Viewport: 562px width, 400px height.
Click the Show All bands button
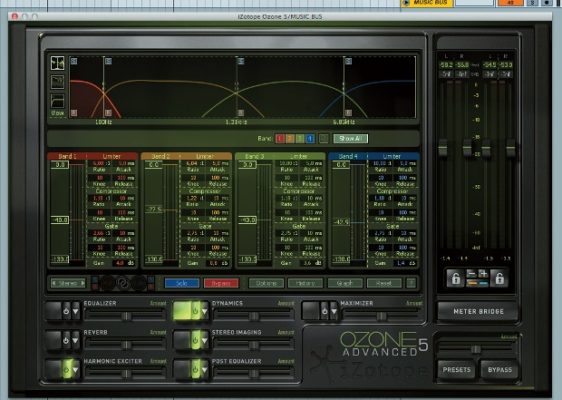(x=351, y=139)
